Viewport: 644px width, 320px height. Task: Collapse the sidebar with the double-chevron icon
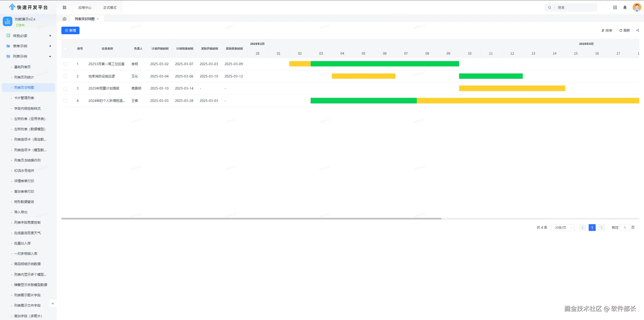point(53,303)
